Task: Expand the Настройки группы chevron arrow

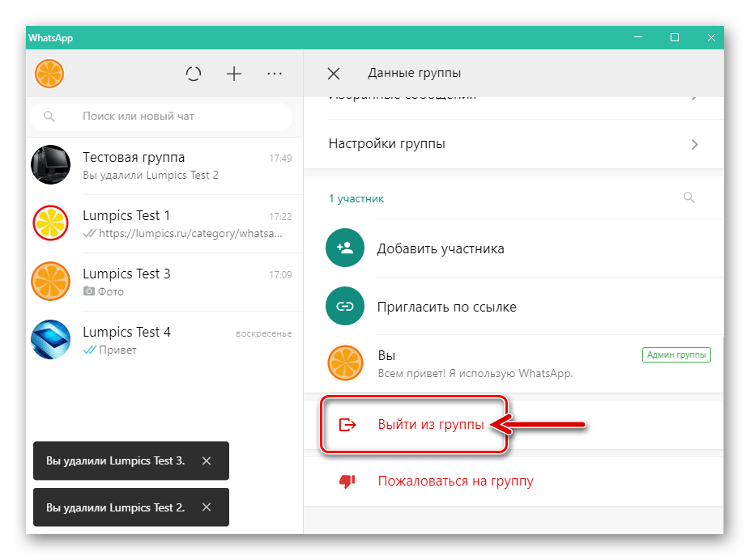Action: (x=694, y=144)
